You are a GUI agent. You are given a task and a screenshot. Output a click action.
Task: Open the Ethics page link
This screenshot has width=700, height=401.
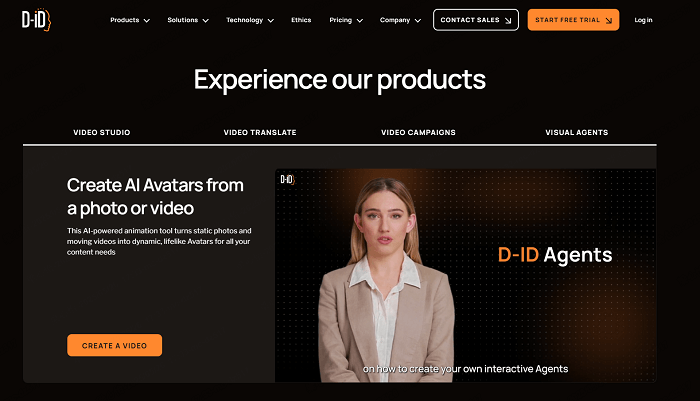(301, 20)
